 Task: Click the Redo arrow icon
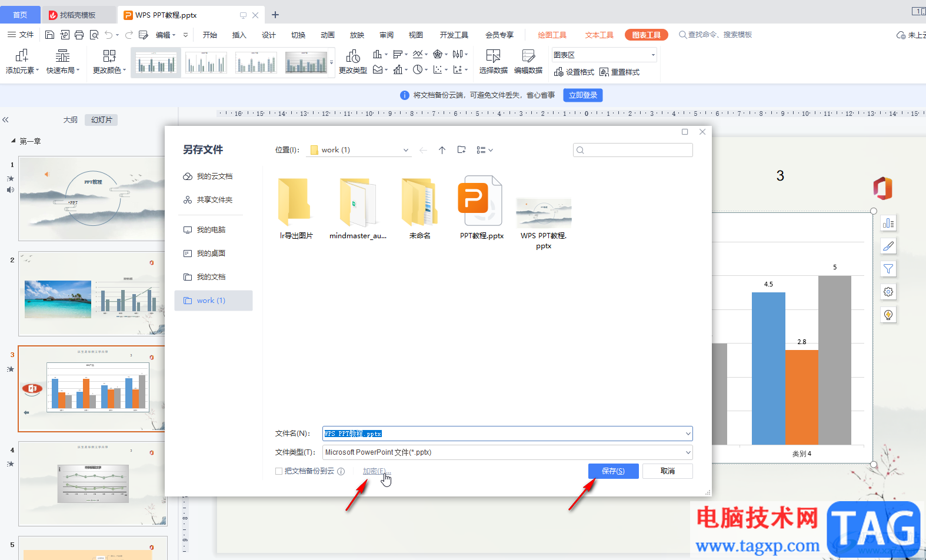click(129, 35)
